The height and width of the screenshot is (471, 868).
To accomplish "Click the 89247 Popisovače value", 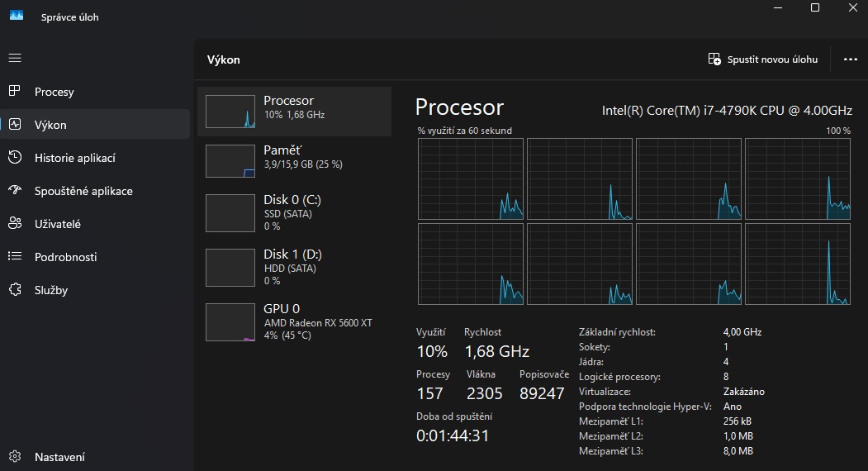I will coord(542,393).
